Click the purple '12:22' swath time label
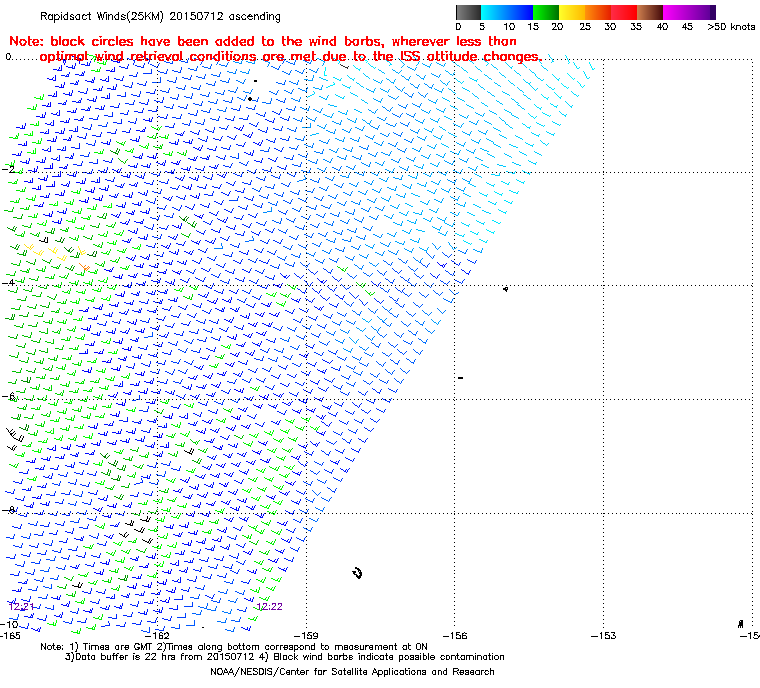The height and width of the screenshot is (688, 760). coord(269,607)
